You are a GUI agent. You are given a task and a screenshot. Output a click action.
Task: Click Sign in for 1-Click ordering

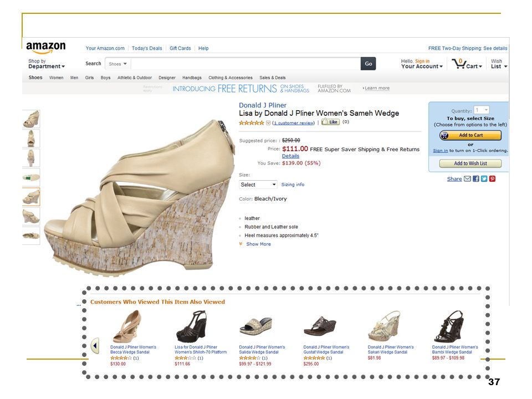click(440, 150)
